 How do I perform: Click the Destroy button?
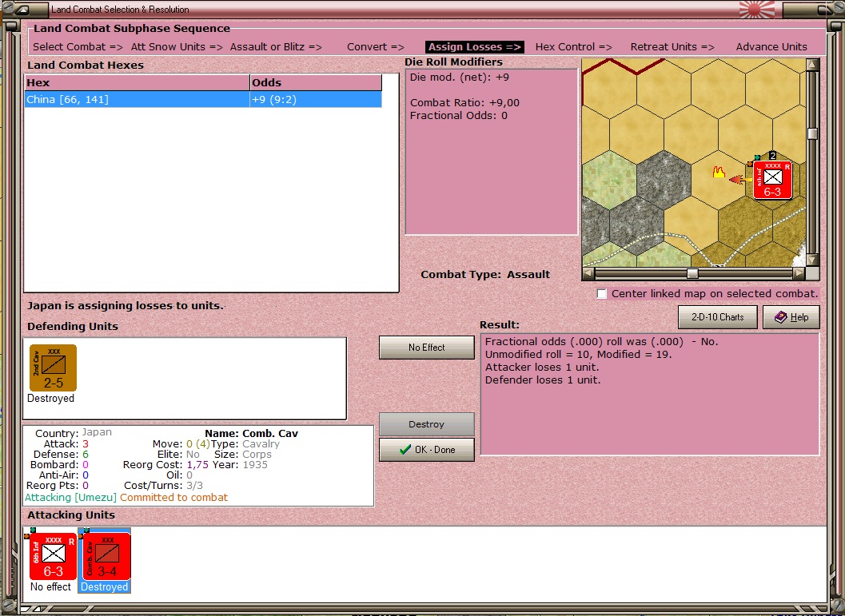point(426,424)
